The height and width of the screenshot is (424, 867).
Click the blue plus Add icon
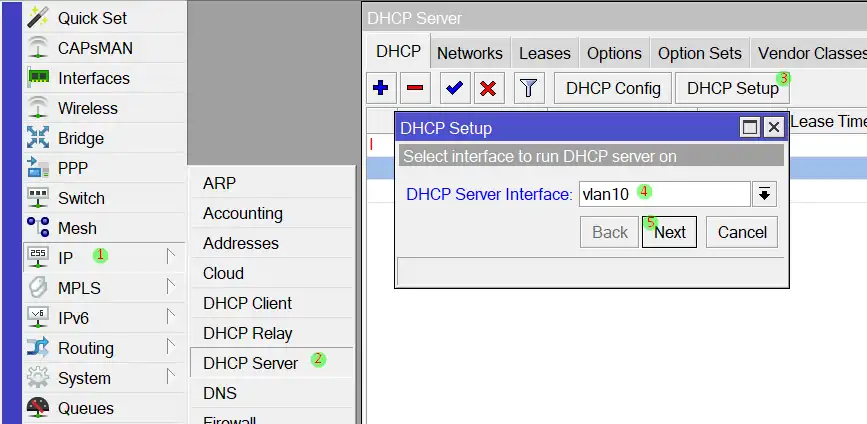click(x=381, y=88)
